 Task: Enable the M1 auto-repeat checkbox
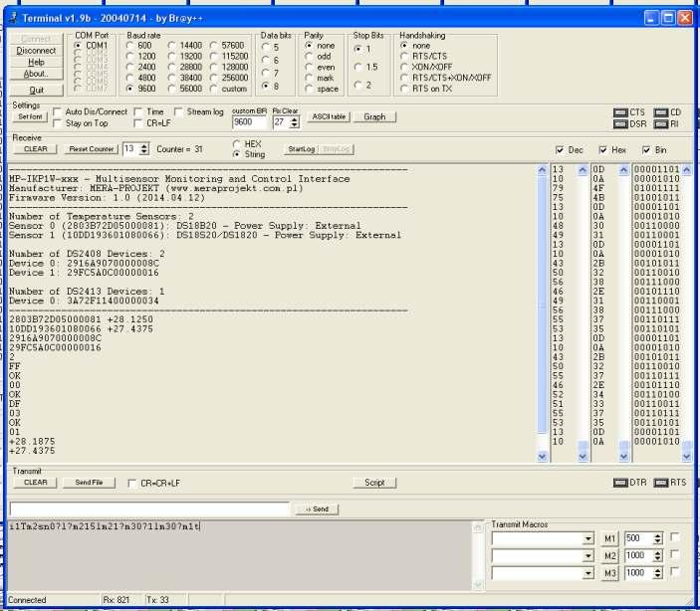675,537
